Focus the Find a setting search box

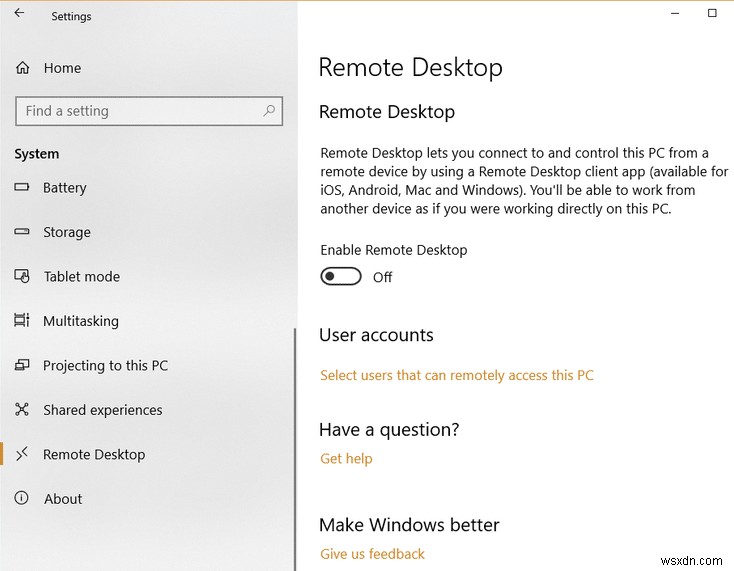pos(149,111)
